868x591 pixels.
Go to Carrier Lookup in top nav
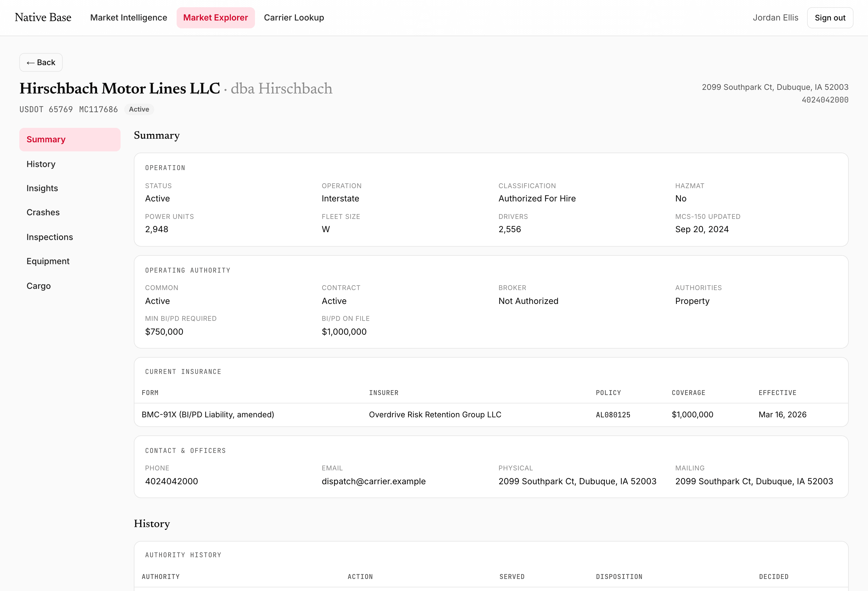(x=294, y=17)
